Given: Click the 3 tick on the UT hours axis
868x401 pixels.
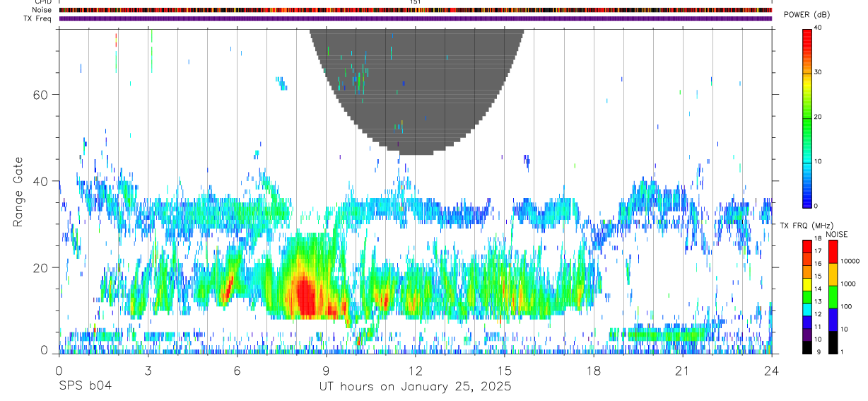Looking at the screenshot, I should (148, 371).
